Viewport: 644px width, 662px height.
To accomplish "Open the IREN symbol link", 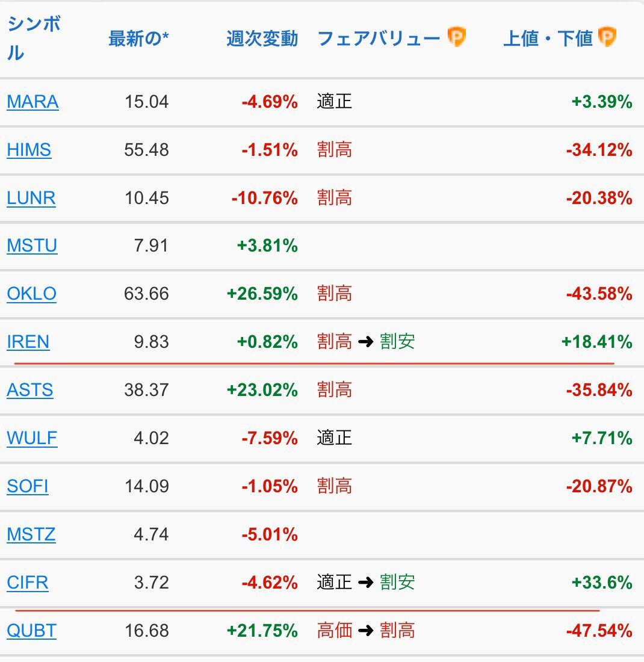I will pyautogui.click(x=28, y=342).
